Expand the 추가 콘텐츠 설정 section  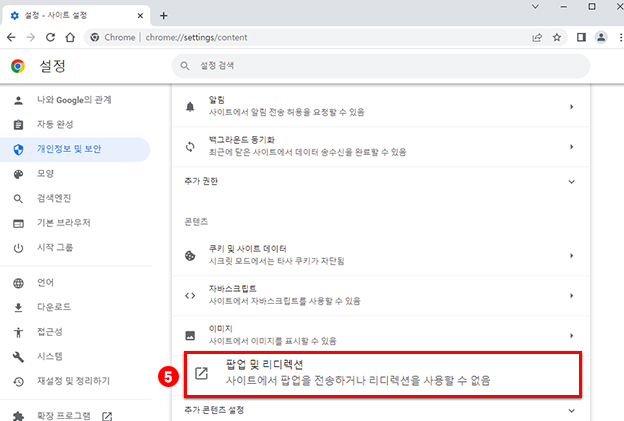pyautogui.click(x=571, y=410)
